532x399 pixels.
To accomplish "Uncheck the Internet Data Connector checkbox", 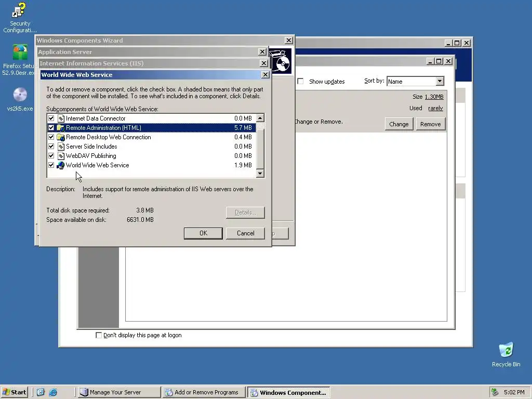I will 51,118.
